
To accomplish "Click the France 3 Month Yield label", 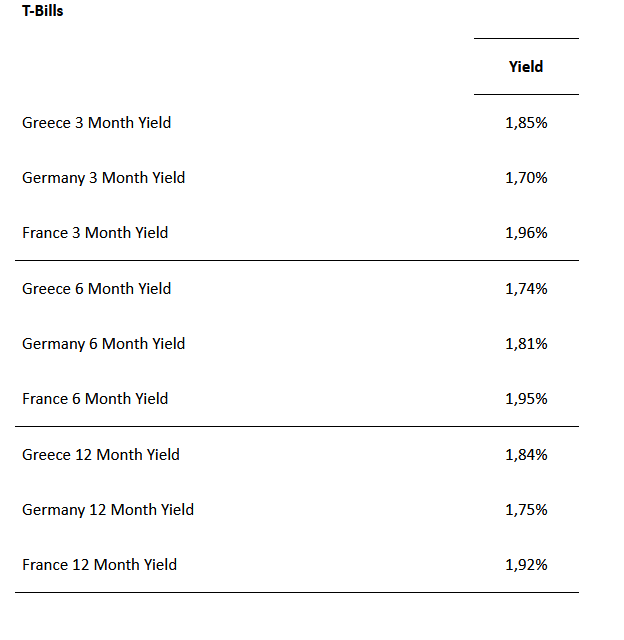I will coord(95,233).
